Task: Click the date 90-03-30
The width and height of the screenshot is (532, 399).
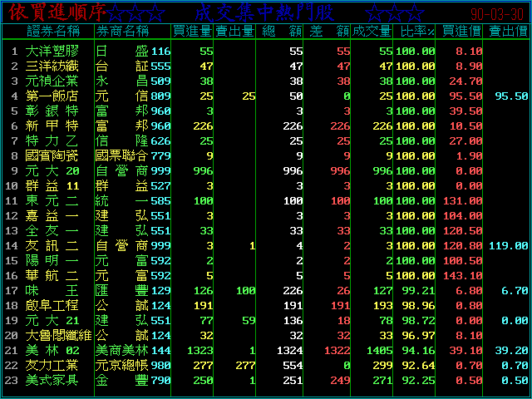Action: [x=497, y=14]
